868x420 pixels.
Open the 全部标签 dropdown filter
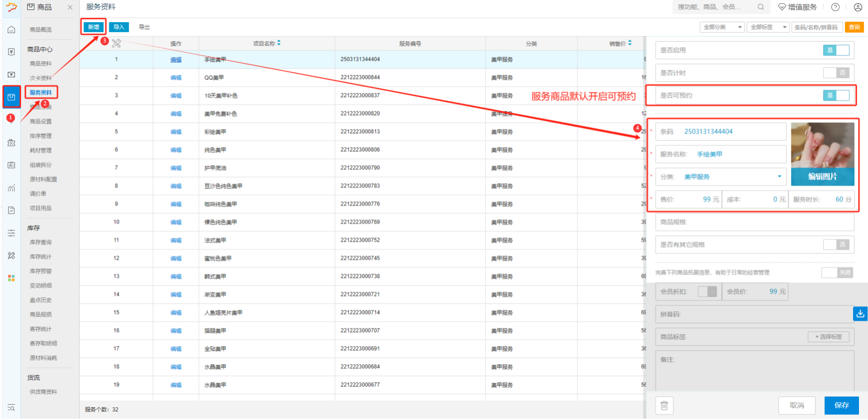tap(768, 27)
